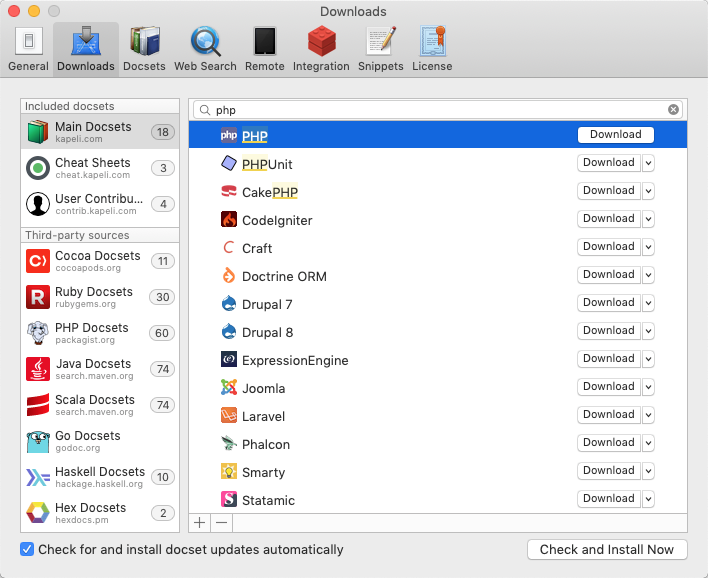The height and width of the screenshot is (578, 708).
Task: Select the Drupal 7 row text
Action: (267, 304)
